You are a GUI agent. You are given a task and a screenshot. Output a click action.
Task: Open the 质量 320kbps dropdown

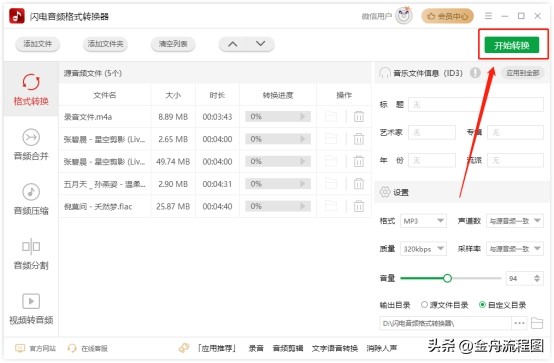[423, 249]
